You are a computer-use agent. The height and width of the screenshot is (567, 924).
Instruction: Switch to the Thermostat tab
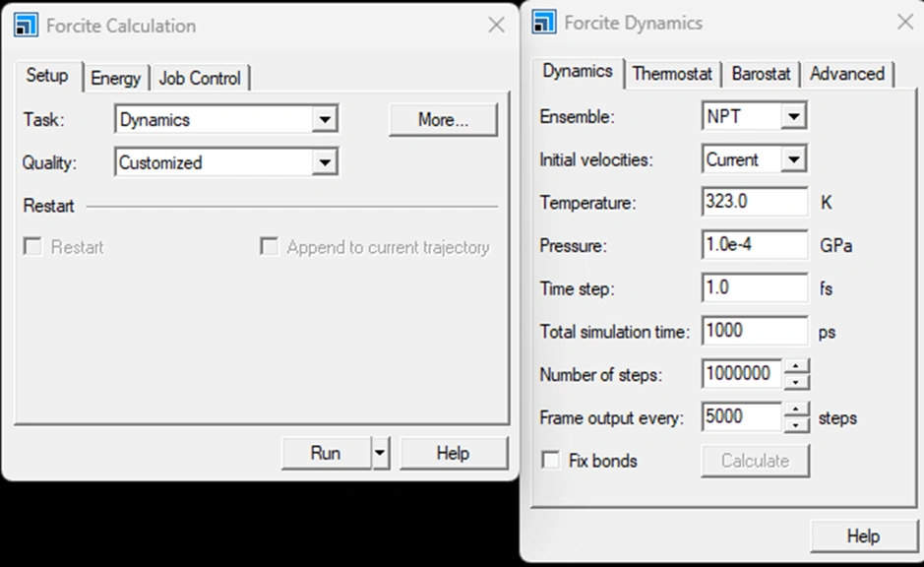(672, 74)
